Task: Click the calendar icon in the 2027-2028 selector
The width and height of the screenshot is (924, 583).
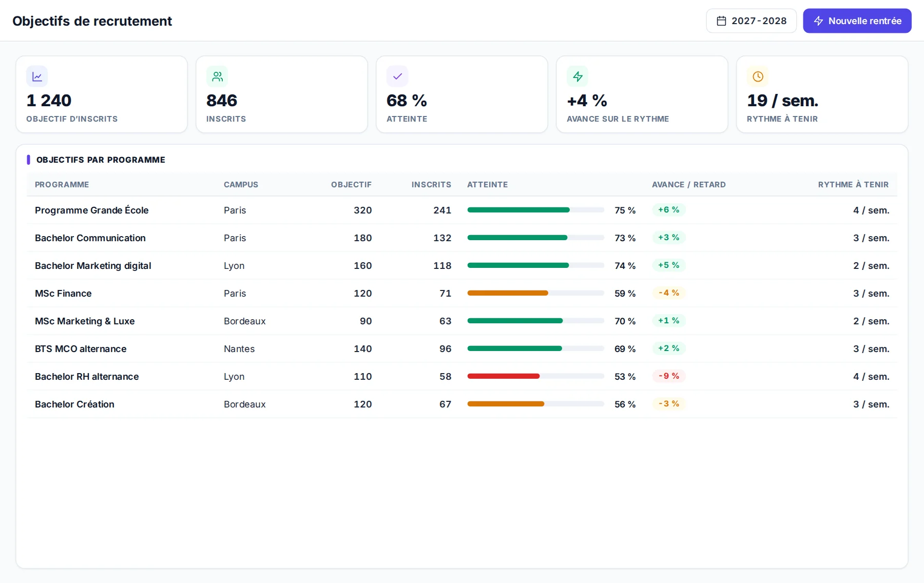Action: (x=721, y=21)
